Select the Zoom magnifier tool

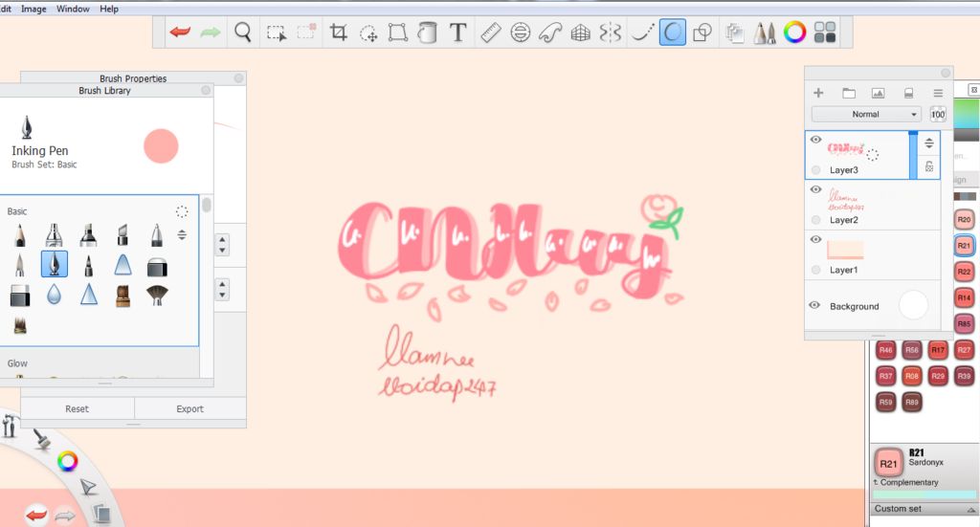click(242, 32)
